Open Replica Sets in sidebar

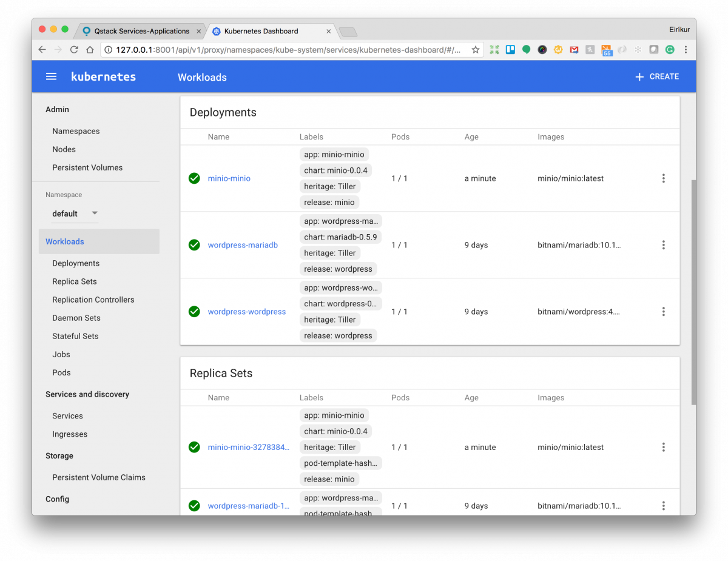pos(75,281)
